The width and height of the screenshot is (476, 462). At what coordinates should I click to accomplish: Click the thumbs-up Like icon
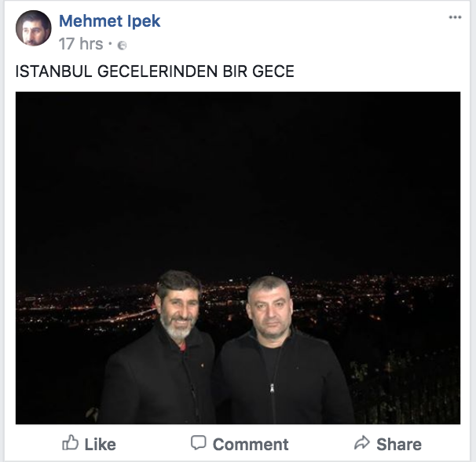coord(70,442)
